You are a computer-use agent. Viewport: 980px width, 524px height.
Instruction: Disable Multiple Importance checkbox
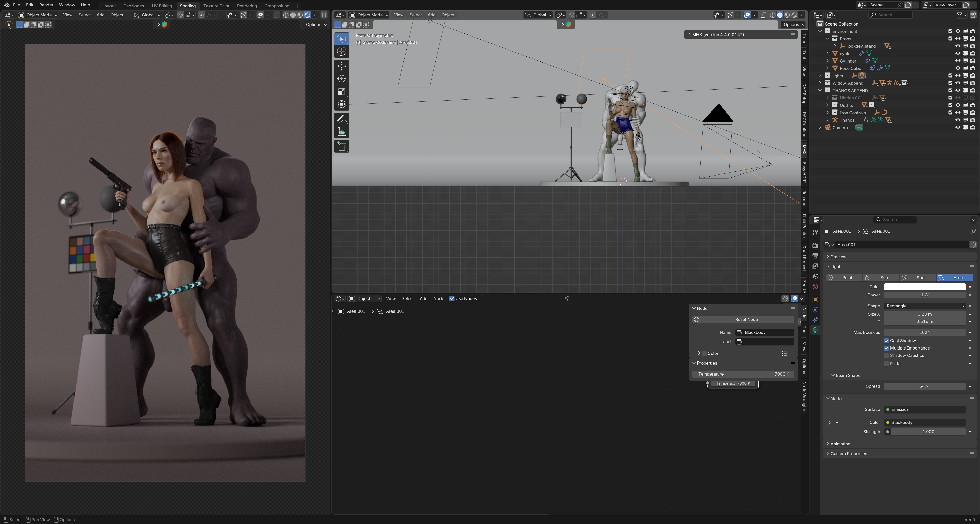(886, 348)
